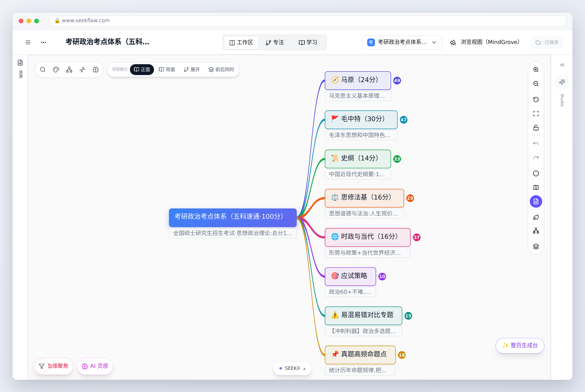Zoom out with the minus magnifier

click(x=536, y=83)
